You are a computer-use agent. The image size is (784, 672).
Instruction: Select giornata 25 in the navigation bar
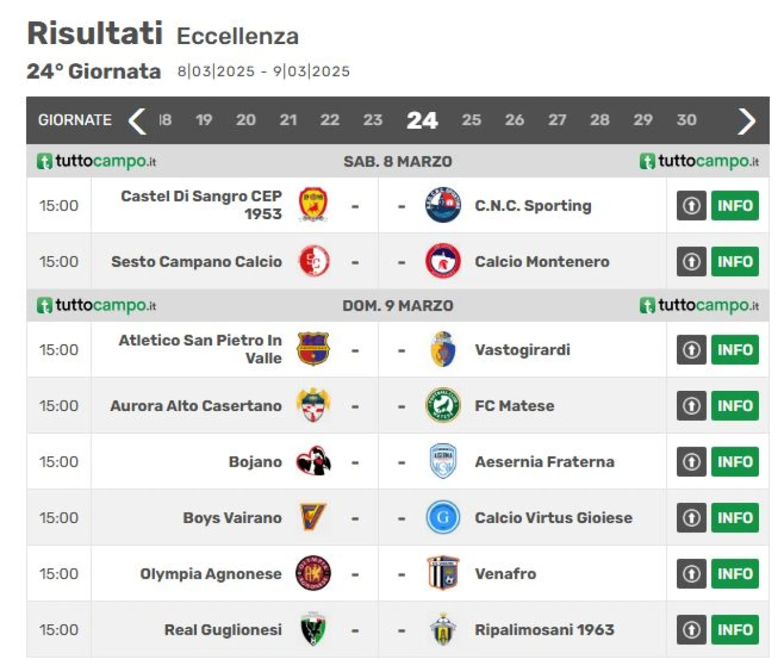[471, 120]
